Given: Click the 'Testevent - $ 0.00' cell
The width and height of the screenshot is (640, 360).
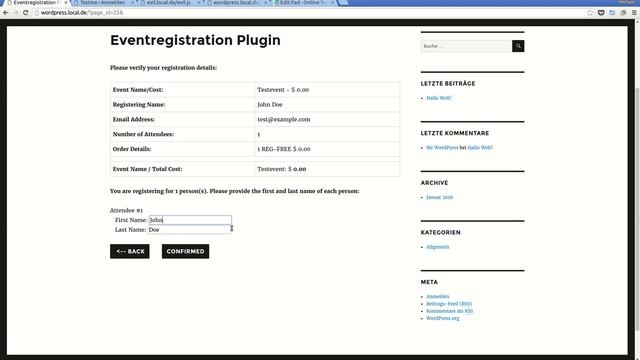Looking at the screenshot, I should [x=327, y=90].
